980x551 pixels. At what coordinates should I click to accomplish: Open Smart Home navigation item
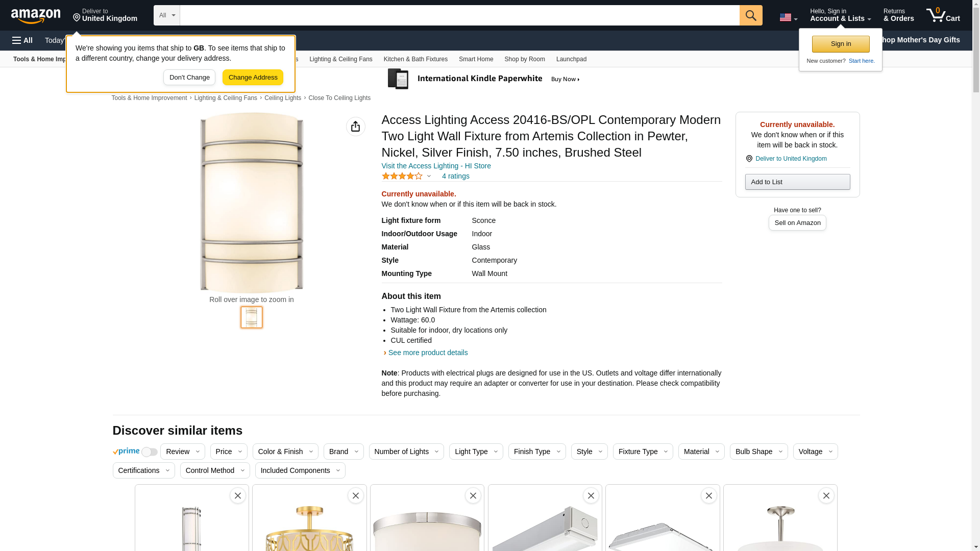[476, 59]
